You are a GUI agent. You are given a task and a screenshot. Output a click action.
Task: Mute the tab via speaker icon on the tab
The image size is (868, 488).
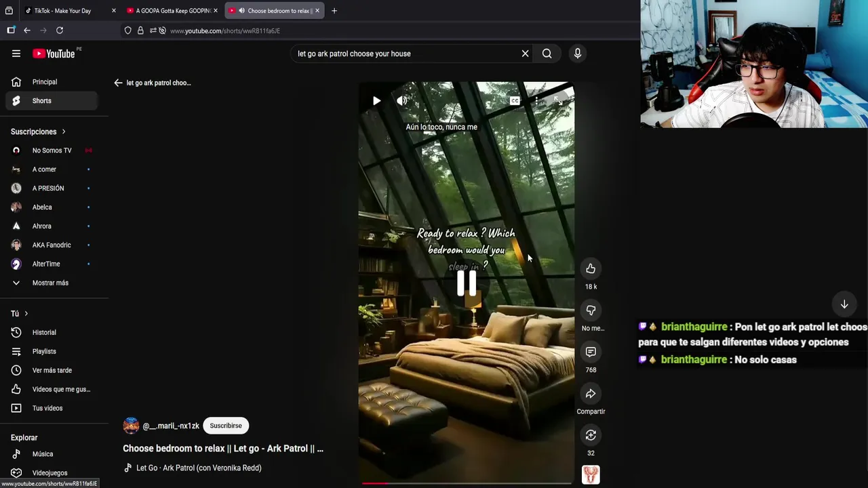pos(241,11)
